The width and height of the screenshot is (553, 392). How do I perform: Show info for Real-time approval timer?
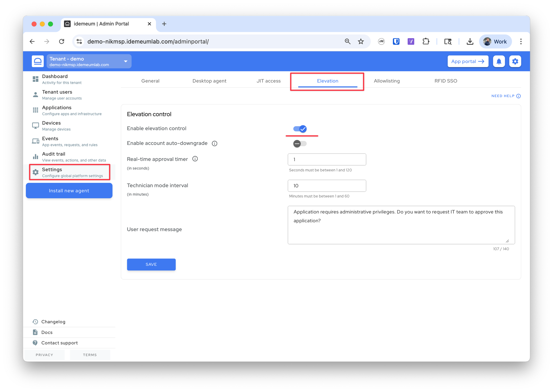(195, 159)
